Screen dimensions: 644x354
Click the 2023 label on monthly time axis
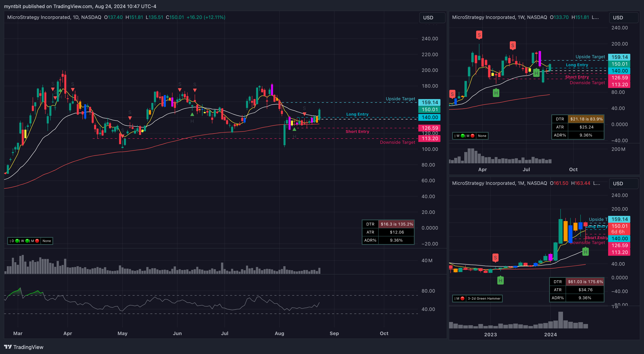click(490, 334)
